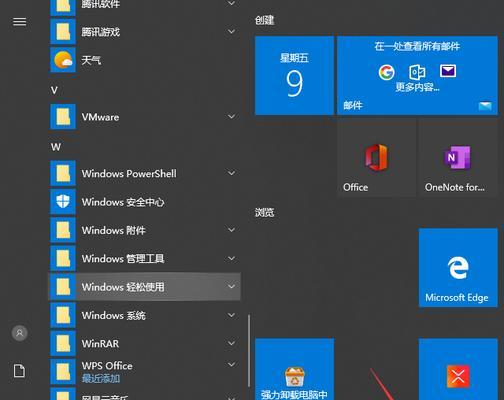Expand the Windows PowerShell chevron
Screen dimensions: 504x400
(x=231, y=173)
